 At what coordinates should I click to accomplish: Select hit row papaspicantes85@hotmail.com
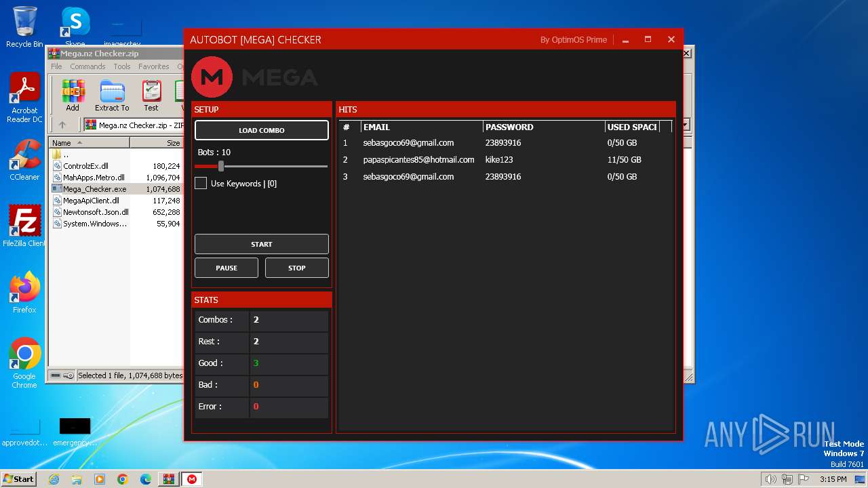pos(506,160)
